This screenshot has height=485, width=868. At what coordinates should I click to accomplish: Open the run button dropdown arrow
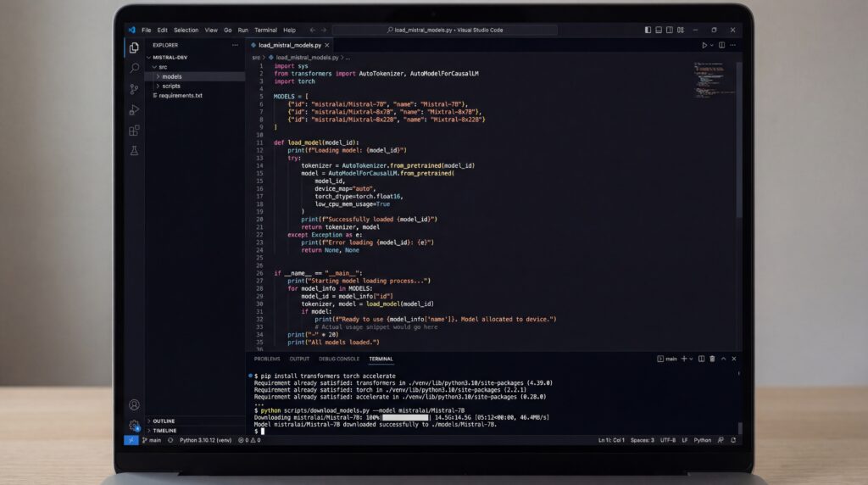point(712,46)
